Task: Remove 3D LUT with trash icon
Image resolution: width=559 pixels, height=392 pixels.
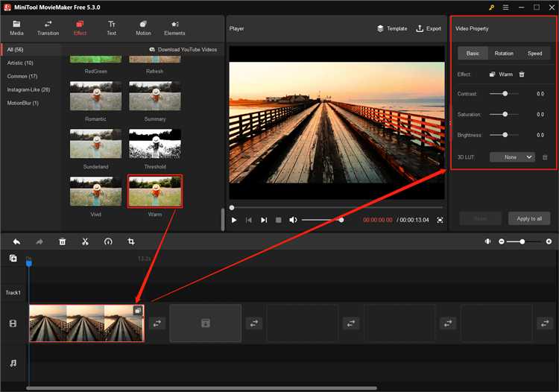Action: [x=545, y=157]
